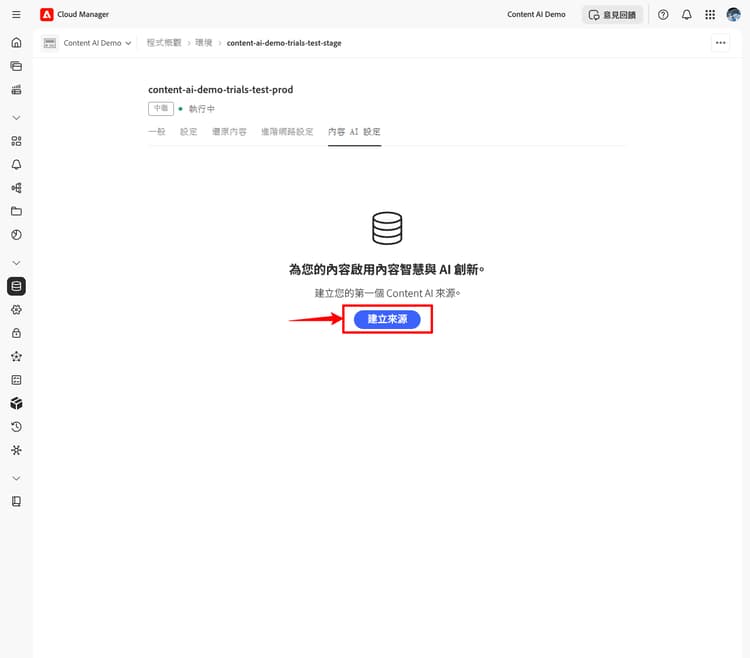The image size is (750, 658).
Task: Select the 內容 AI 設定 tab
Action: coord(354,132)
